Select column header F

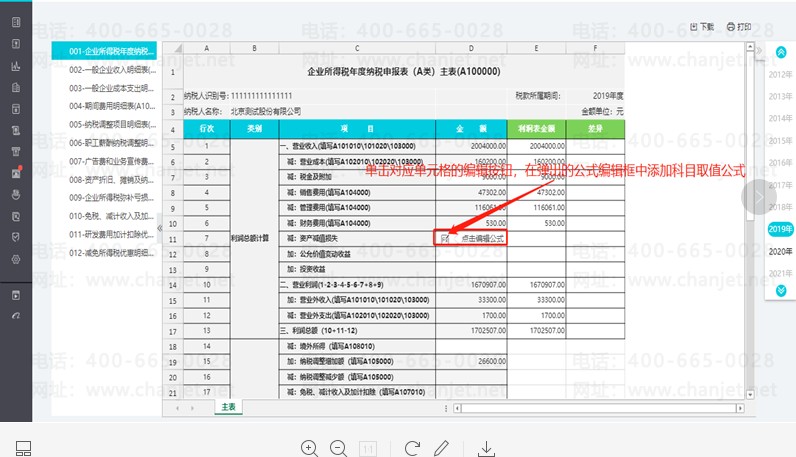[595, 48]
